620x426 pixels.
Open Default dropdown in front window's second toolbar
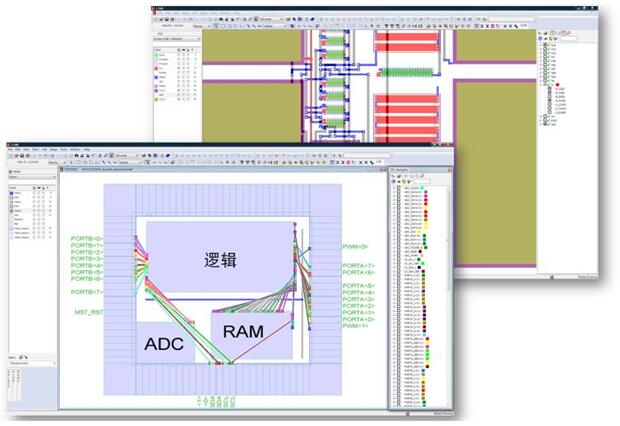[130, 162]
